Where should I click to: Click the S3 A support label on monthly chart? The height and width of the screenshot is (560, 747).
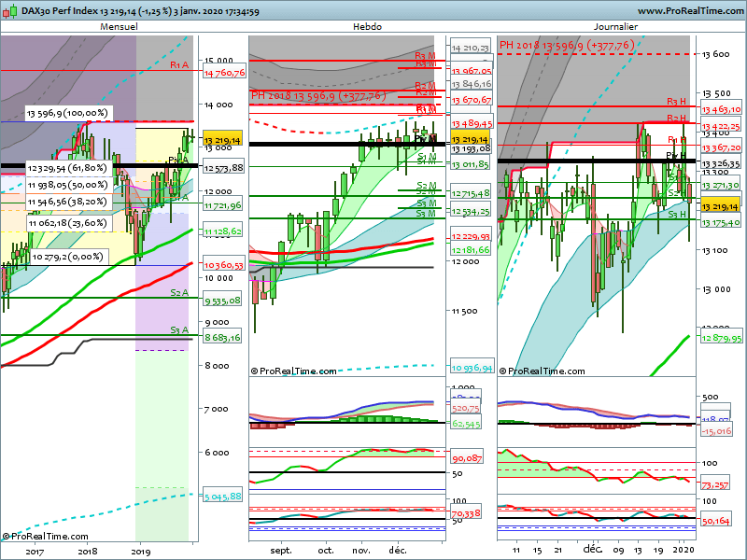pos(179,330)
